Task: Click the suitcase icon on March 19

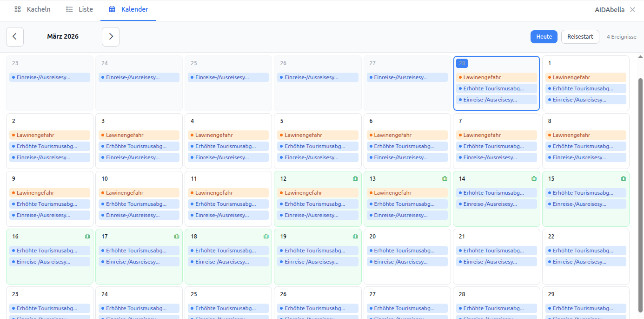Action: pyautogui.click(x=355, y=236)
